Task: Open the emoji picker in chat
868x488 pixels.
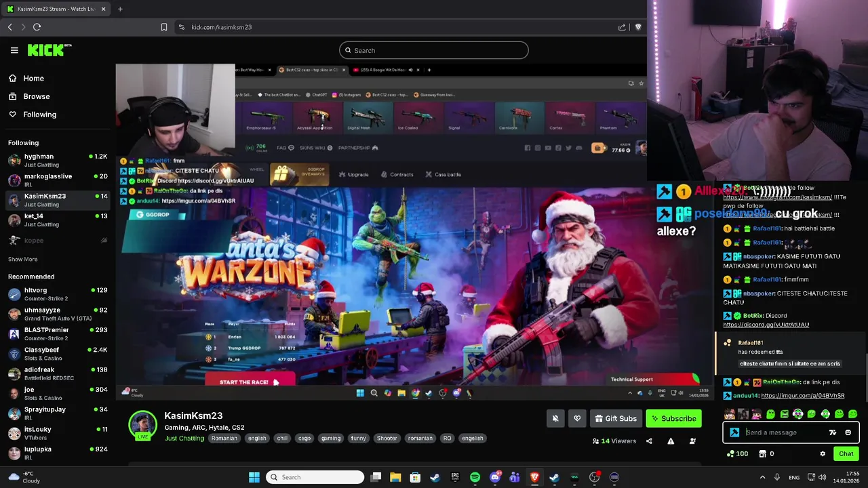Action: point(848,432)
